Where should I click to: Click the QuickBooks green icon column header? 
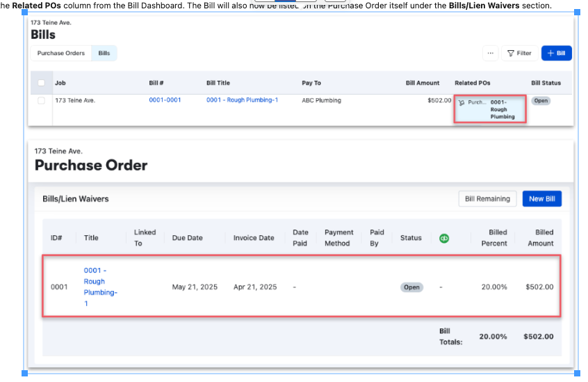[x=444, y=238]
